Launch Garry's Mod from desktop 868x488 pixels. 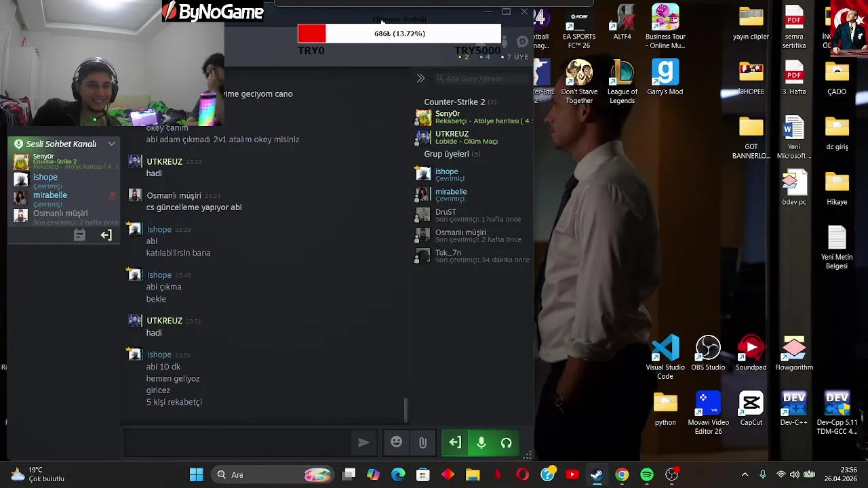point(665,77)
